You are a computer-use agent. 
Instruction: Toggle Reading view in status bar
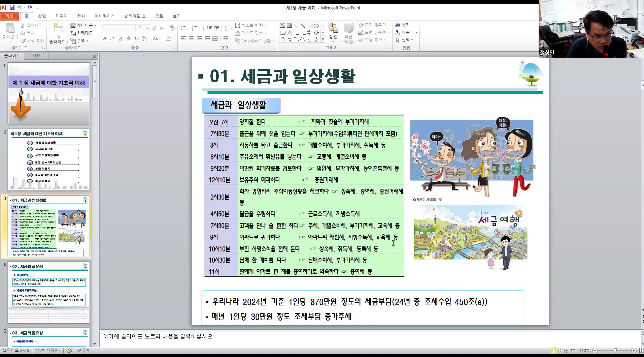tap(566, 351)
